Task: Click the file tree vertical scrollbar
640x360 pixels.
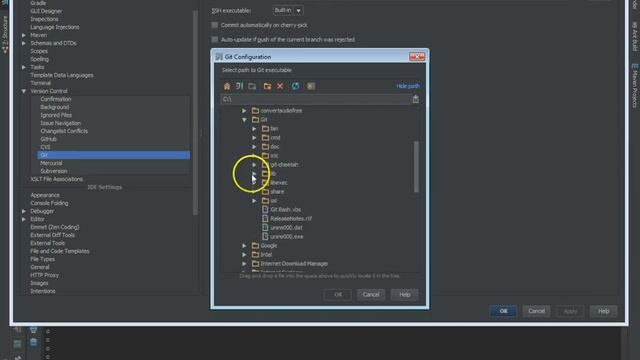Action: (x=416, y=167)
